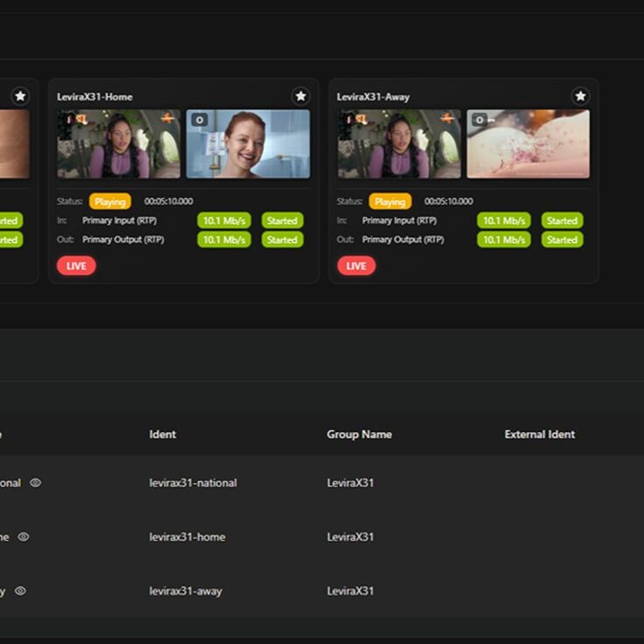Toggle the eye icon in the levirax31-home row

click(24, 536)
